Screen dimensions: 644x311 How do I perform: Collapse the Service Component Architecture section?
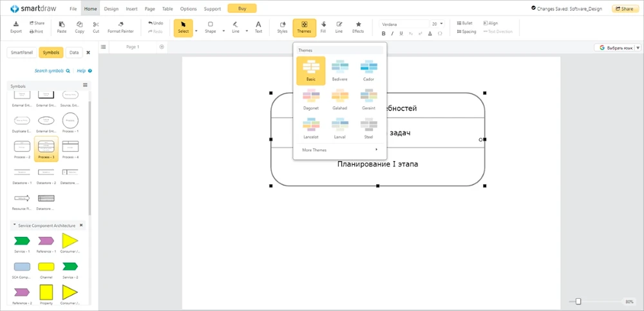(15, 225)
